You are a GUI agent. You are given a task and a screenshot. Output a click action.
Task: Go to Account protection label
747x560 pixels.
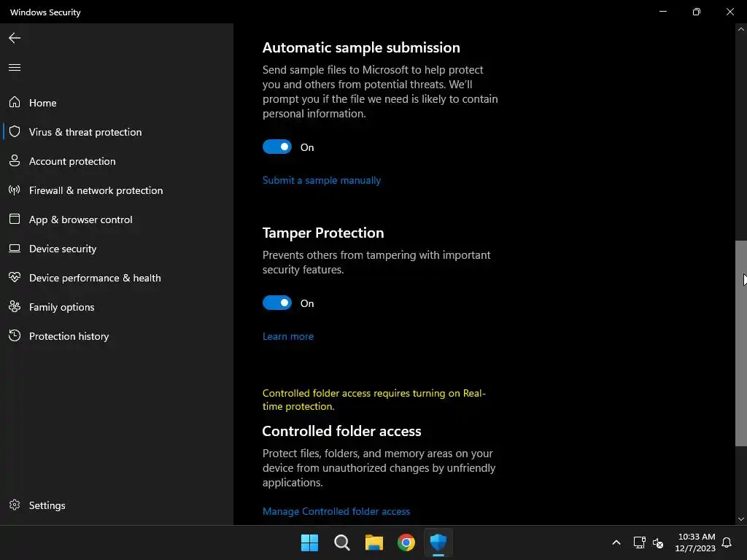72,161
